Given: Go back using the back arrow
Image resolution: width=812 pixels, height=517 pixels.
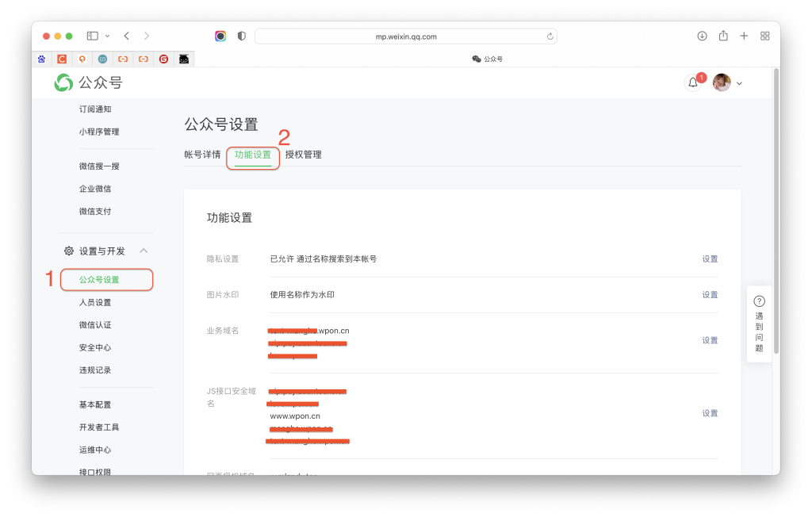Looking at the screenshot, I should (127, 36).
